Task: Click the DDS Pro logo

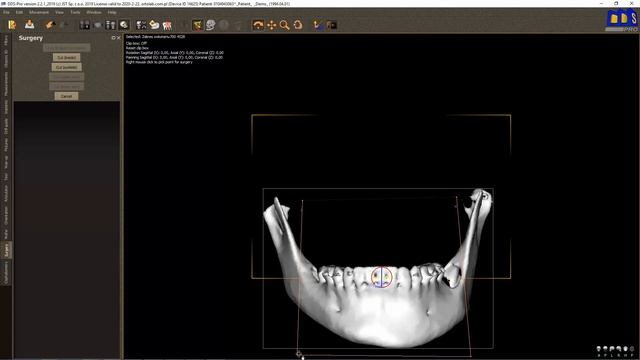Action: [x=622, y=21]
